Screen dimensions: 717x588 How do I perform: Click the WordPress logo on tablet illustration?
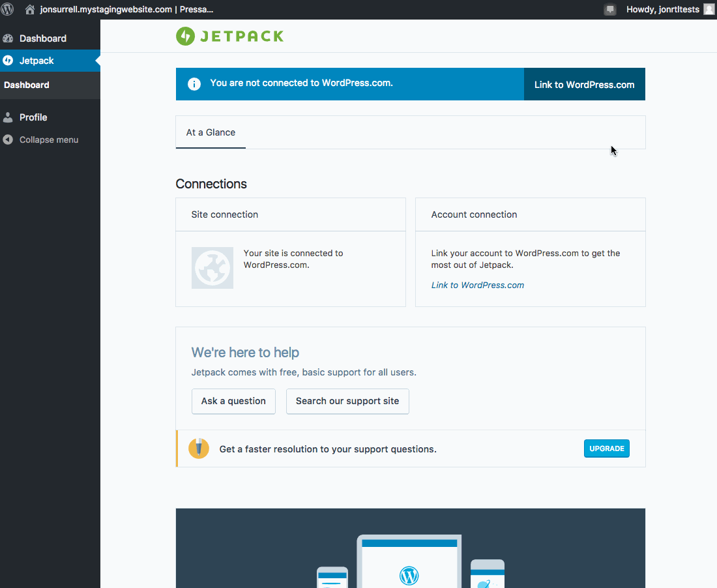(x=409, y=576)
